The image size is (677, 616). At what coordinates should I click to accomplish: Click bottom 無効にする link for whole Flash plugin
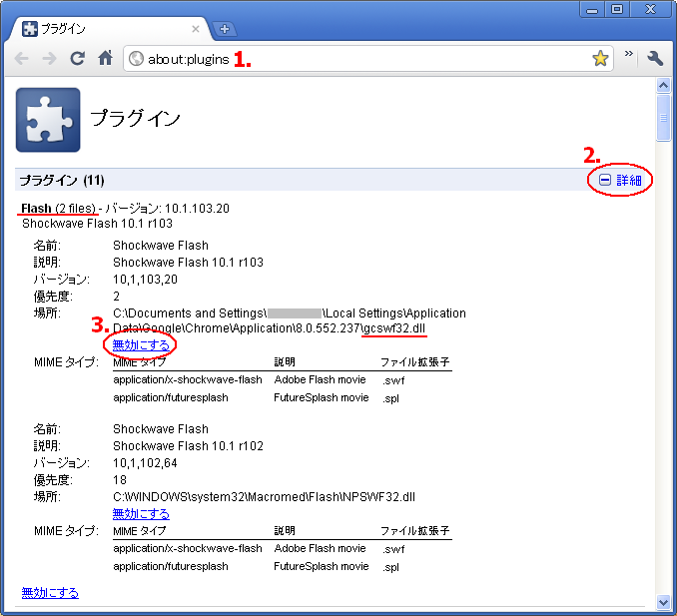pos(50,592)
